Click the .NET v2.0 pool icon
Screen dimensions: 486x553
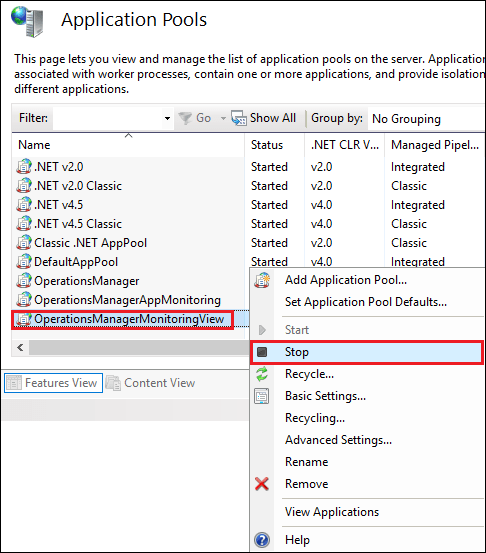tap(24, 166)
